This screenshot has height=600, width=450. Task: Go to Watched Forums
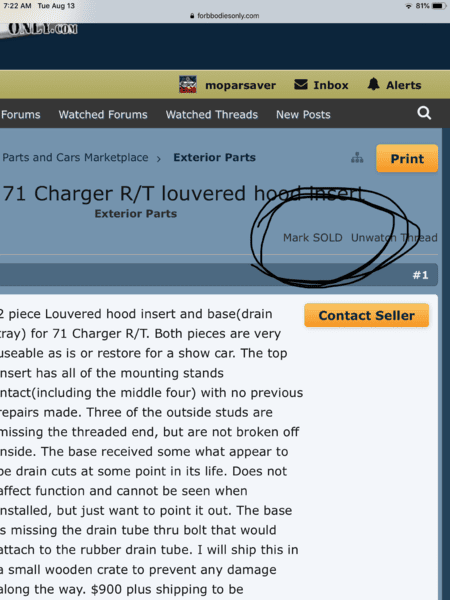[103, 114]
